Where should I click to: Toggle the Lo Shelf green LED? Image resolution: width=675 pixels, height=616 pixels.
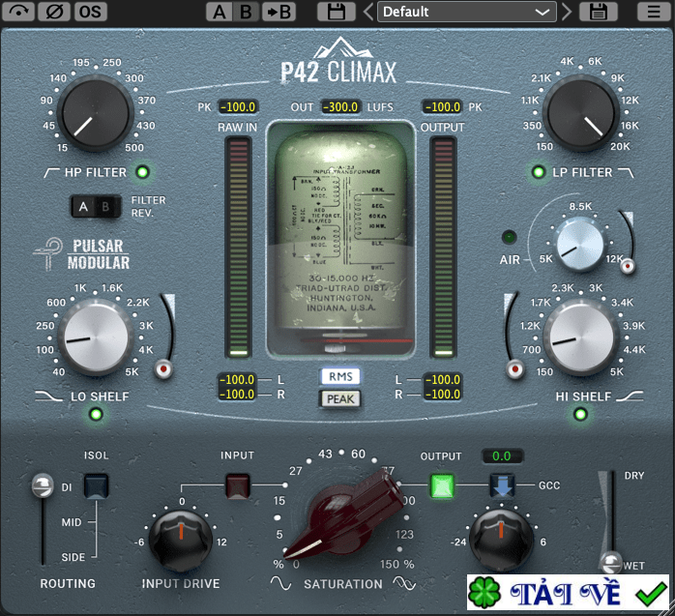click(96, 414)
